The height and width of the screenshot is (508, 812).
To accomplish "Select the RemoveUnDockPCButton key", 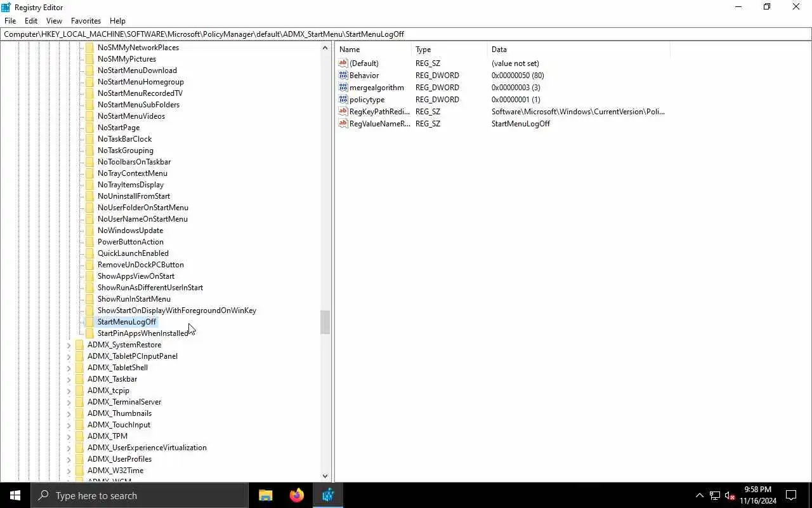I will click(141, 265).
